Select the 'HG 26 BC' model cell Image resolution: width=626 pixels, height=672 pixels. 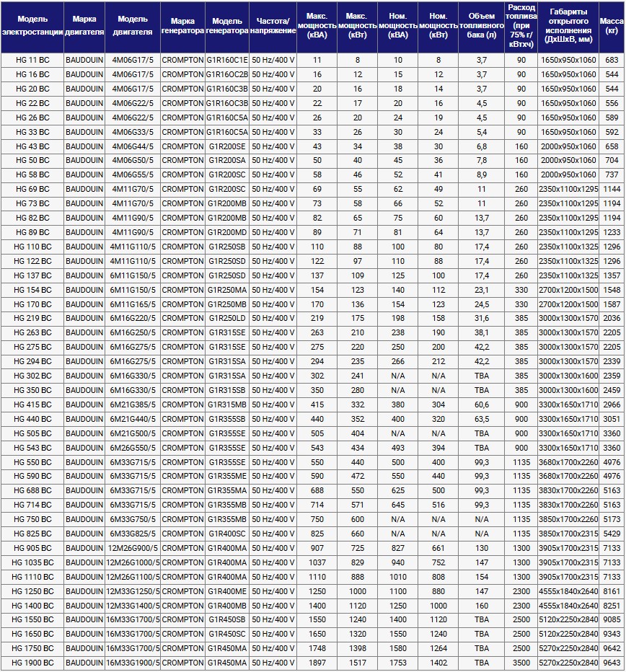click(32, 118)
